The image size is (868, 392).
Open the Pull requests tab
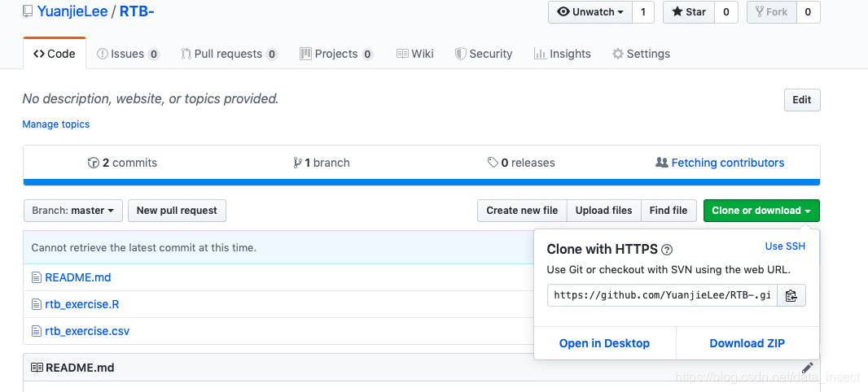tap(229, 54)
